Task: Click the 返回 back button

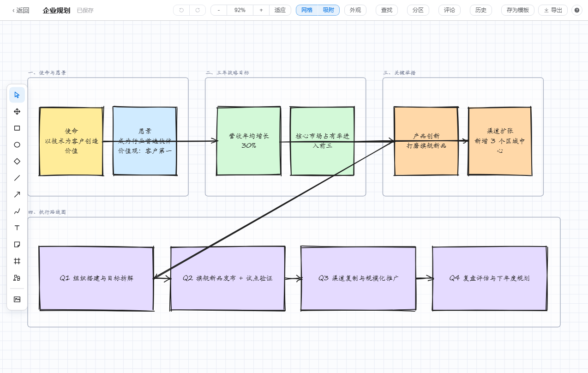Action: [21, 10]
